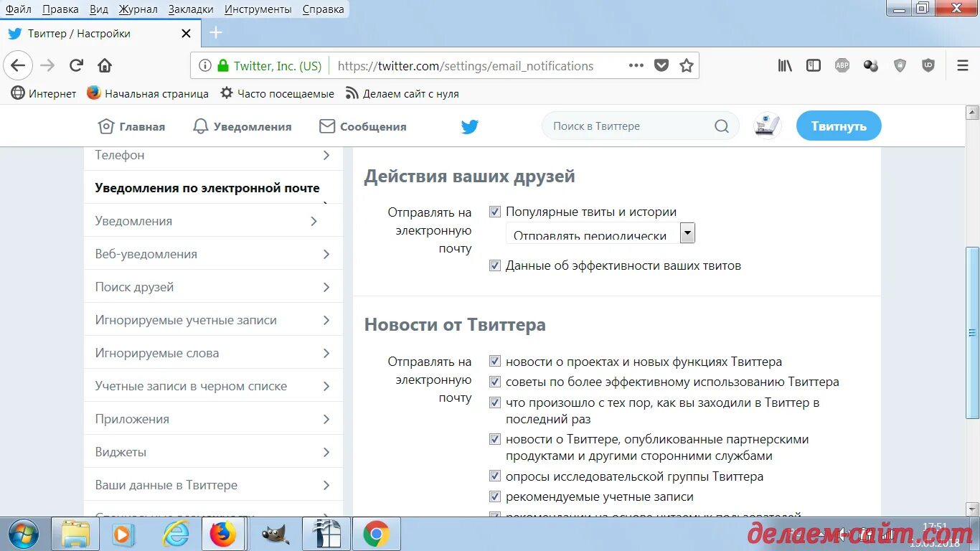Open GIMP from the taskbar
Screen dimensions: 980x551
pos(275,534)
